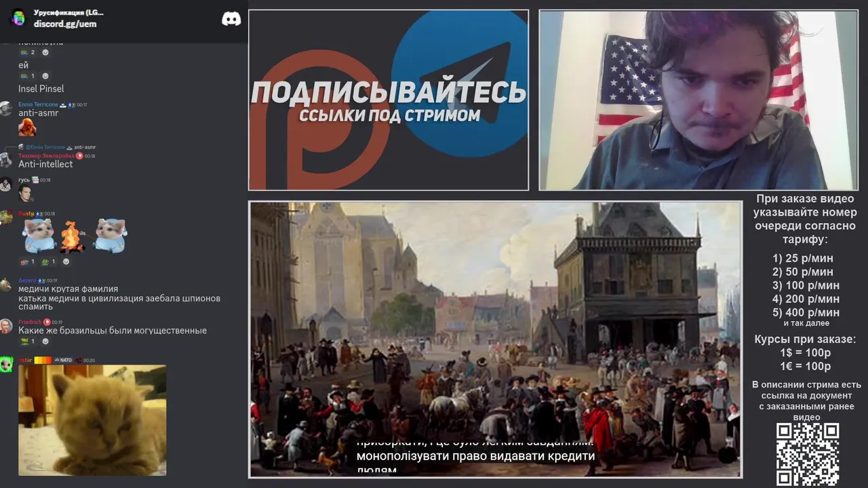Click the QR code for the stream document
The height and width of the screenshot is (488, 868).
click(x=807, y=454)
